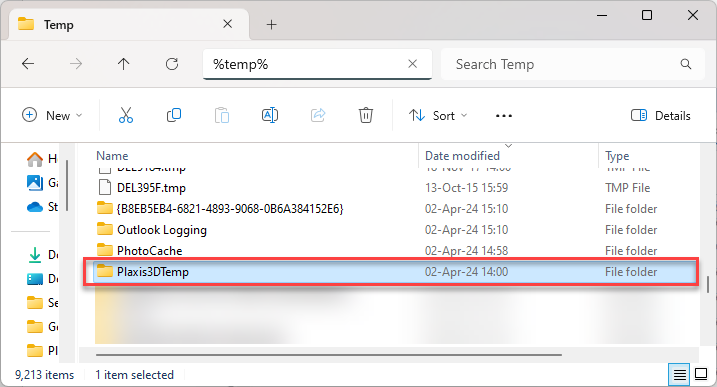Switch to large thumbnails view in status bar

[701, 374]
